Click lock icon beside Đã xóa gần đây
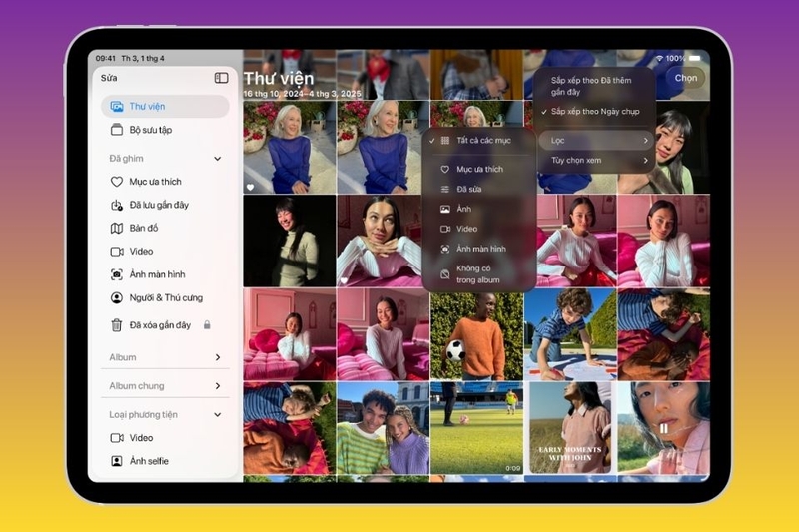 pyautogui.click(x=207, y=324)
